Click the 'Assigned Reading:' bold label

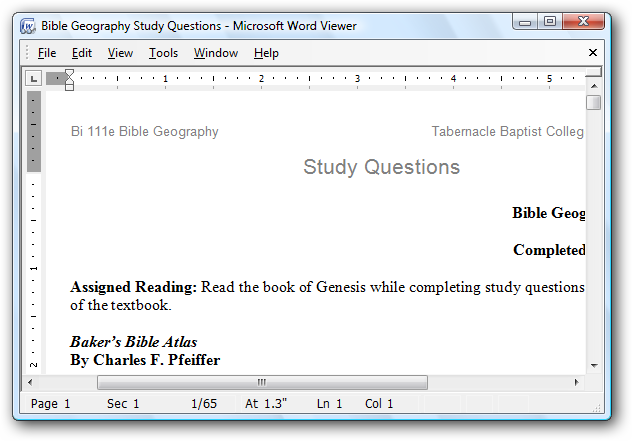coord(133,287)
